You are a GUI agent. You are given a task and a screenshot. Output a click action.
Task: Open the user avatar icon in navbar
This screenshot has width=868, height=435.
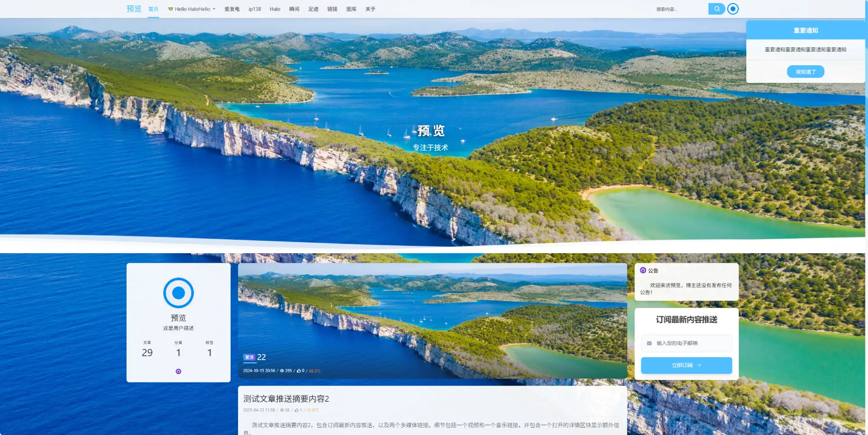coord(733,9)
